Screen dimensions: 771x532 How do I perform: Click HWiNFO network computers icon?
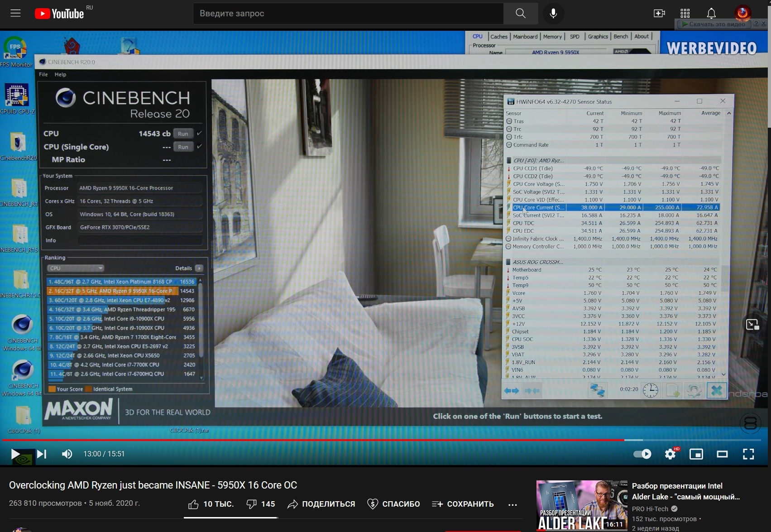[597, 390]
